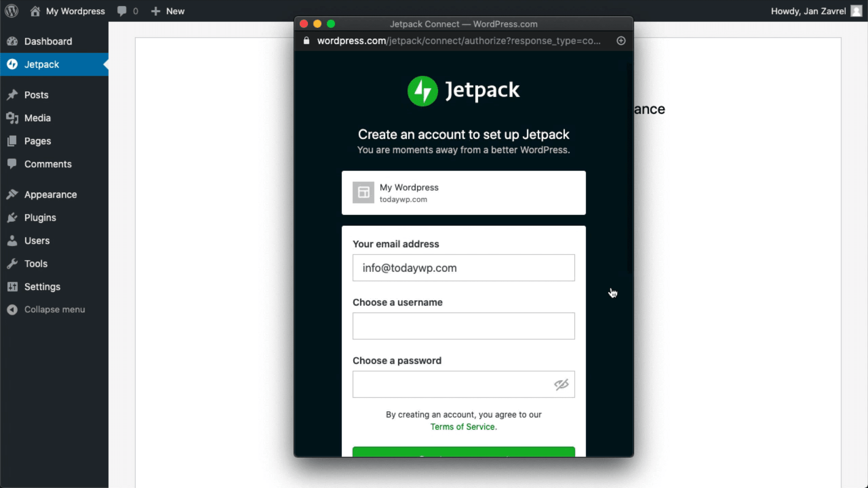Click the email address field
868x488 pixels.
tap(463, 267)
